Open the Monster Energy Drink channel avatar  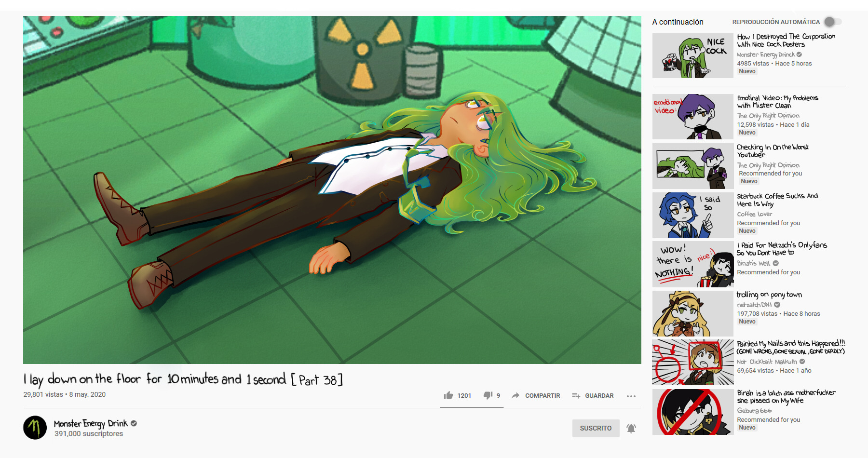[x=35, y=428]
